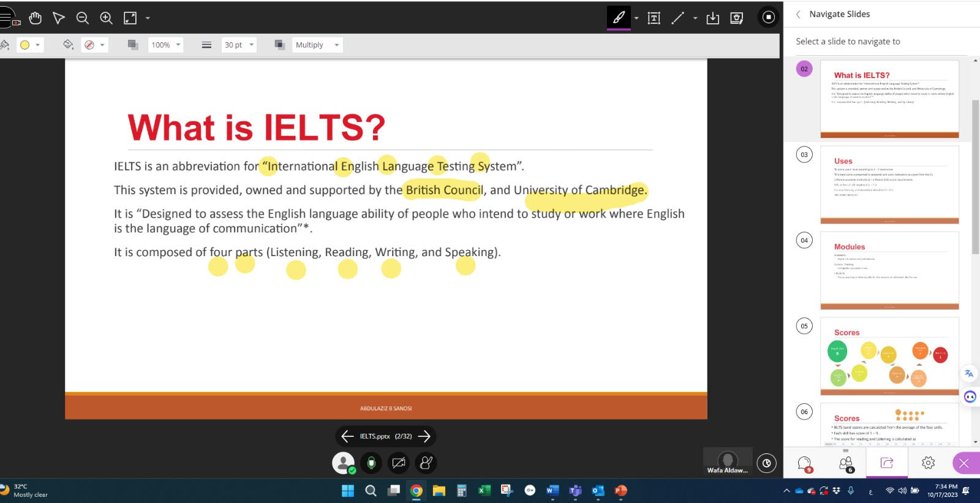This screenshot has width=980, height=503.
Task: Click the zoom in magnifier
Action: coord(107,18)
